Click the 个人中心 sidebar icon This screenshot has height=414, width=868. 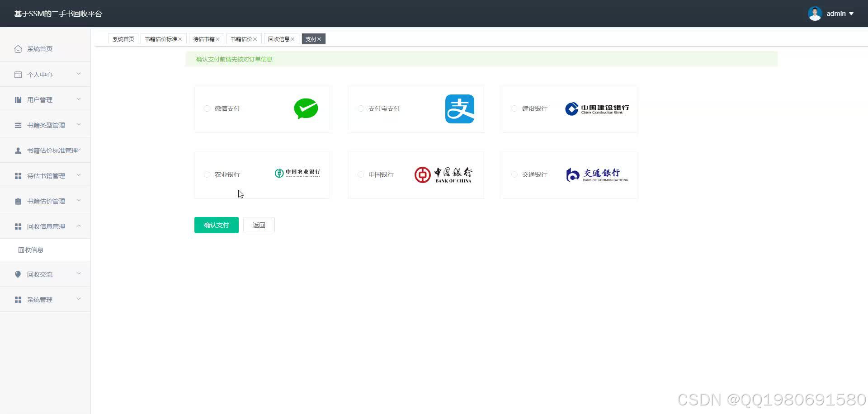coord(18,74)
